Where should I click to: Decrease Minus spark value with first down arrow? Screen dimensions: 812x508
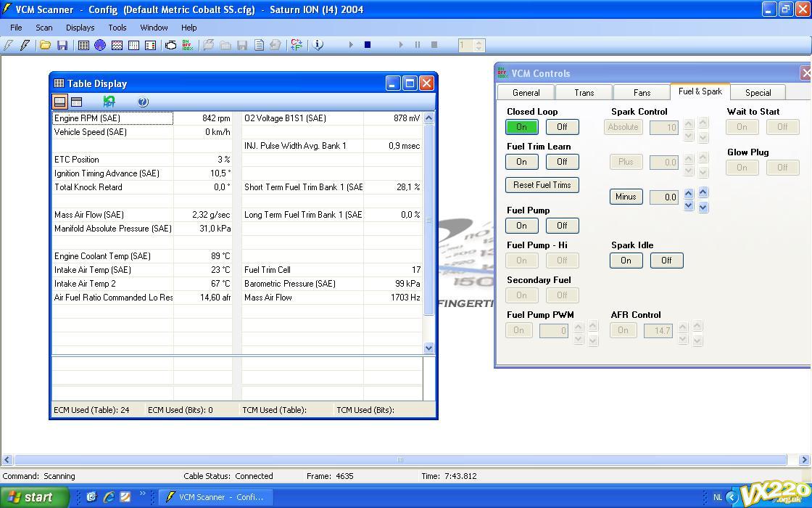[x=689, y=206]
